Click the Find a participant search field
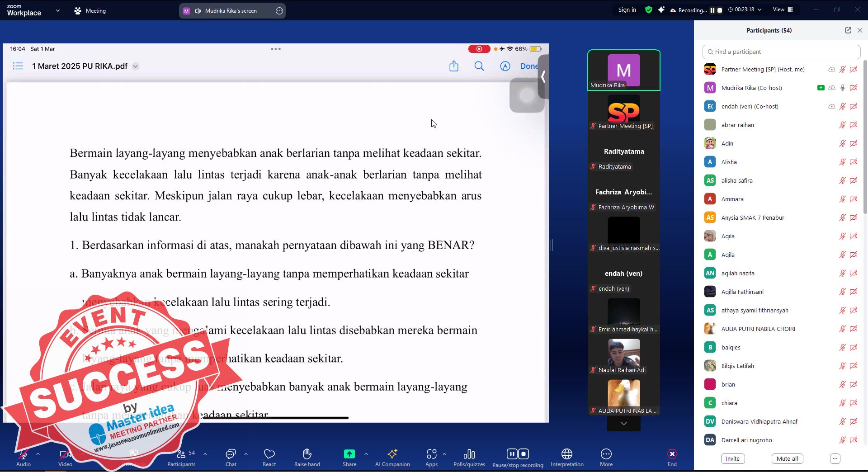 click(x=781, y=52)
